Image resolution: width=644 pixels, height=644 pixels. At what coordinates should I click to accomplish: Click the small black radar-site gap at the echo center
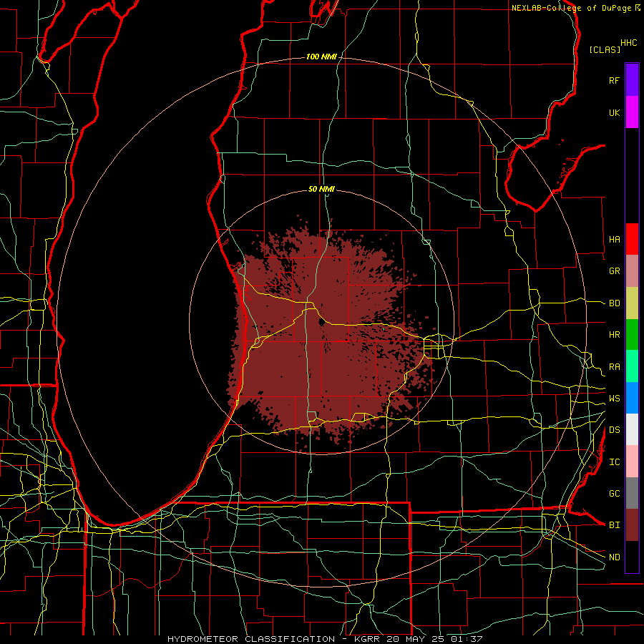(x=321, y=321)
